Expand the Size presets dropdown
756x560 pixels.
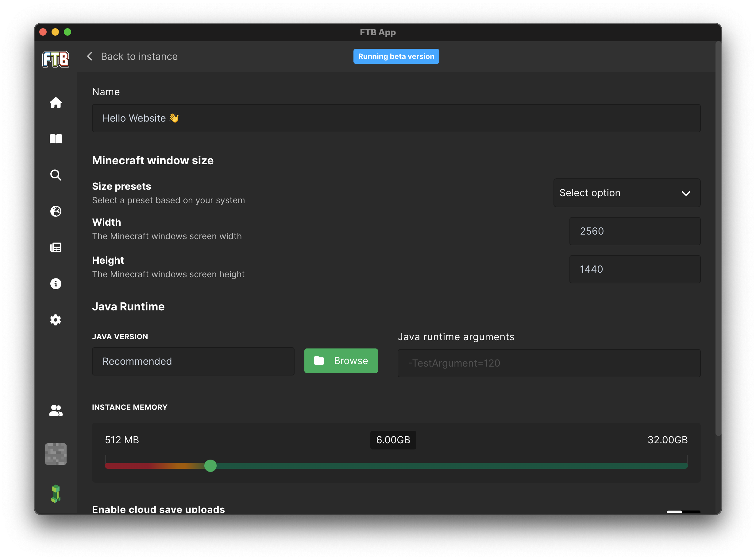(x=627, y=192)
